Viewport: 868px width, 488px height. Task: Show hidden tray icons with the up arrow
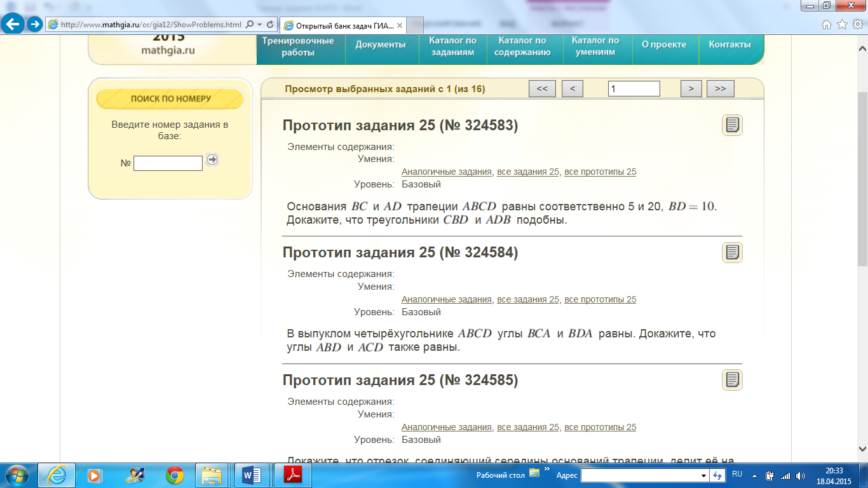pos(755,475)
